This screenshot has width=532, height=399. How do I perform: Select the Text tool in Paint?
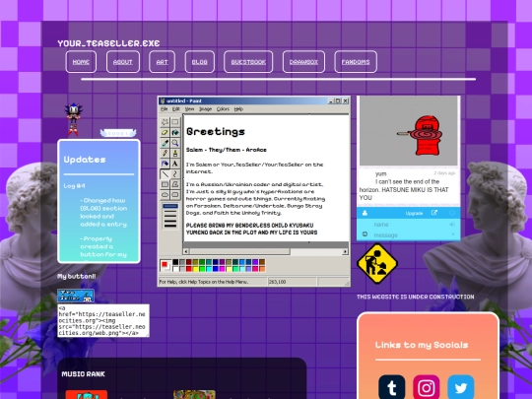[175, 164]
